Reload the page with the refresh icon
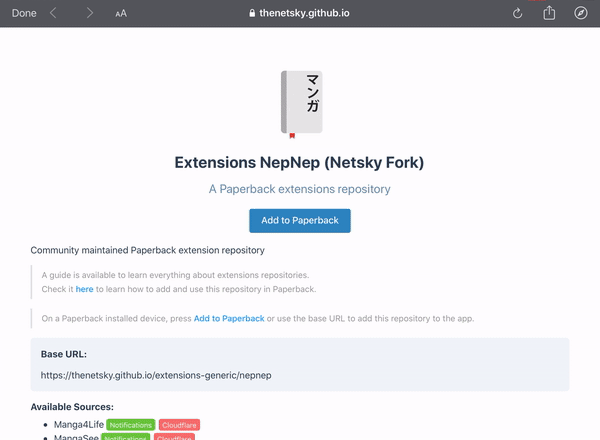Viewport: 600px width, 440px height. click(517, 13)
